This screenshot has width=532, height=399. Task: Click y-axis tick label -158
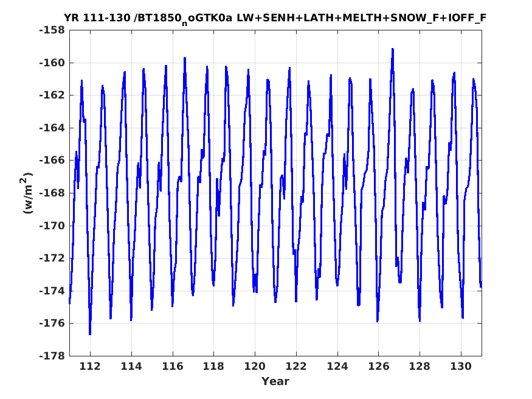click(52, 30)
